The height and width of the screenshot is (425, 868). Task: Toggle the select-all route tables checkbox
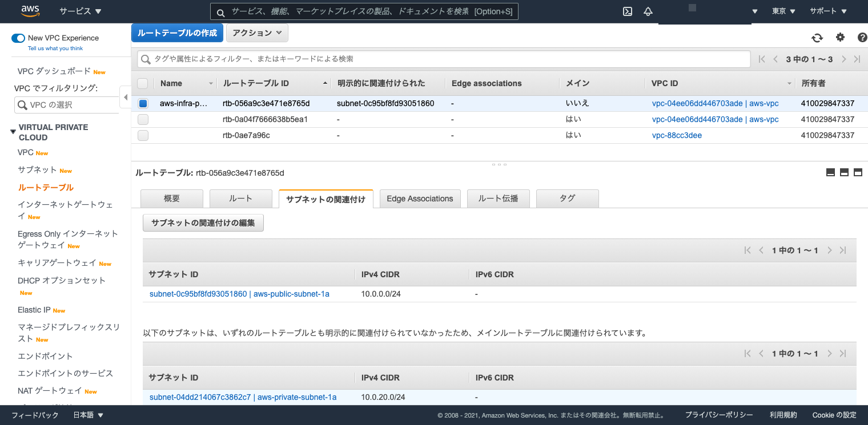[143, 83]
